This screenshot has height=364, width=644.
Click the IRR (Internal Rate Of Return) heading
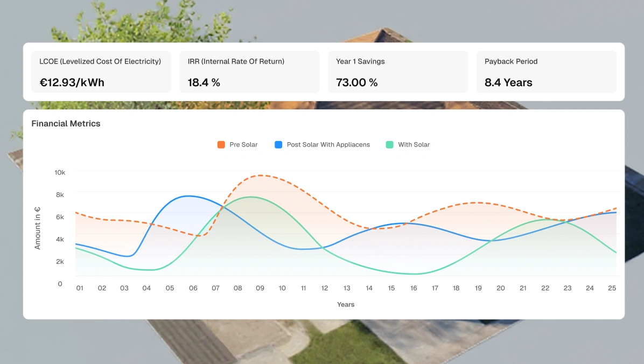[236, 61]
